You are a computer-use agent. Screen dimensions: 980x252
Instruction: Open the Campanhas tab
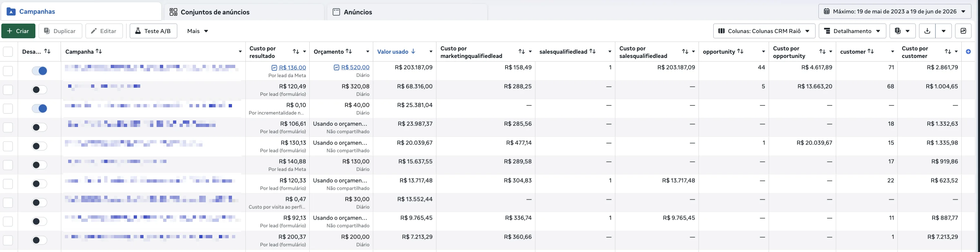click(x=81, y=11)
